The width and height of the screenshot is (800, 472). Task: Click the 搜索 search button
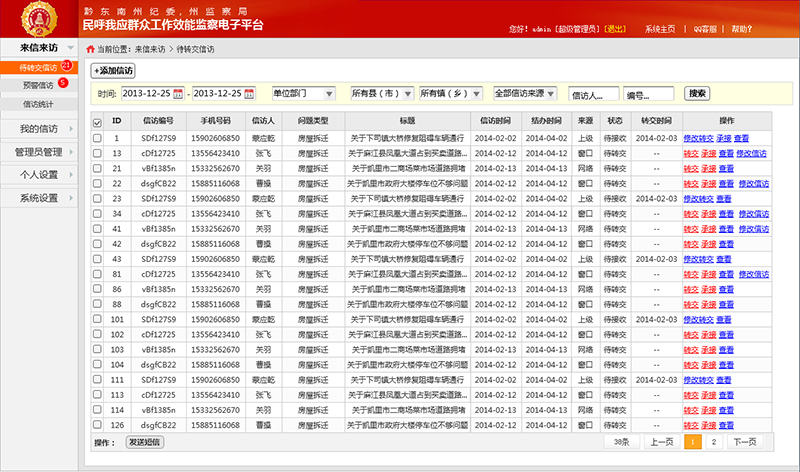click(x=697, y=93)
